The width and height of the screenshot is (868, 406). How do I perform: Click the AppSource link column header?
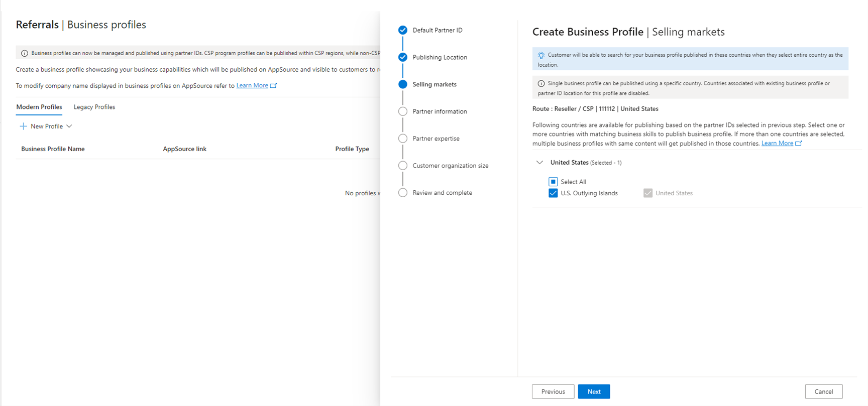point(185,149)
